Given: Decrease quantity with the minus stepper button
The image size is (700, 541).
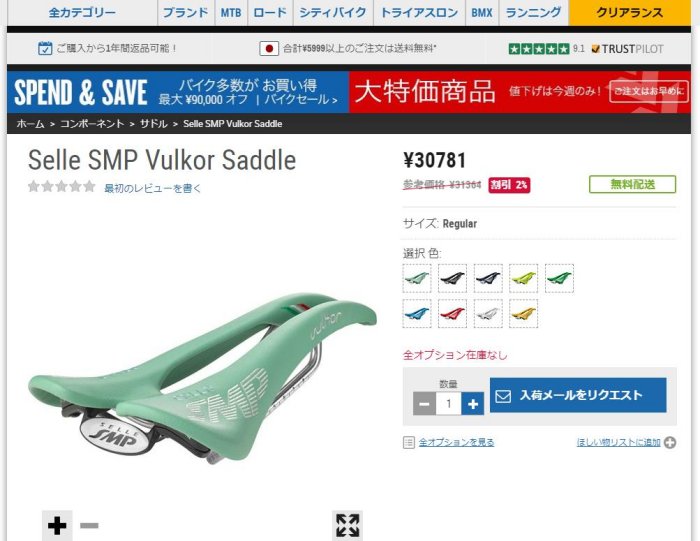Looking at the screenshot, I should [x=425, y=404].
